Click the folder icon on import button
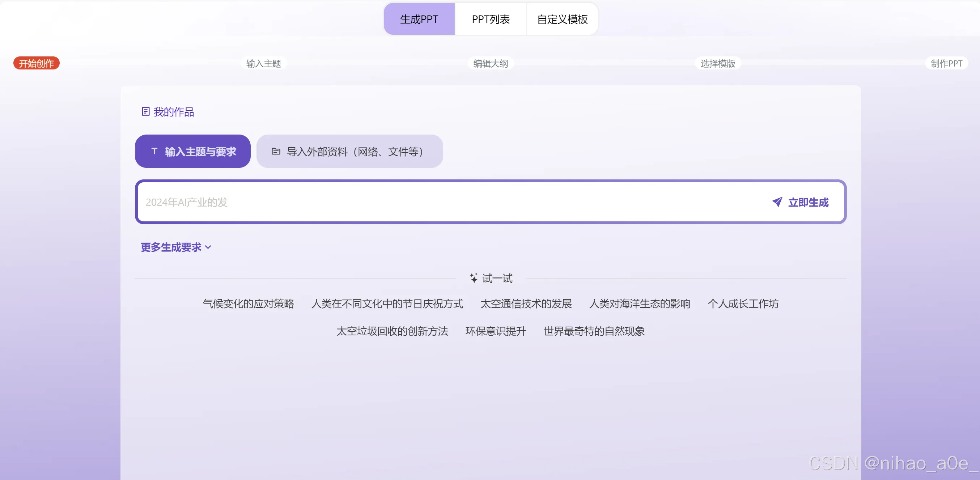This screenshot has width=980, height=480. point(276,152)
